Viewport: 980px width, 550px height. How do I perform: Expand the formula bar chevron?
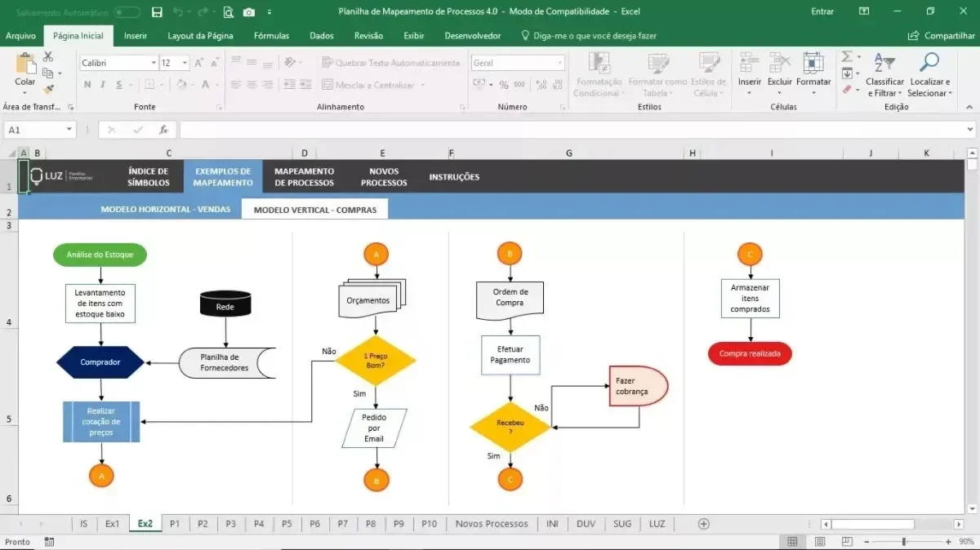(x=970, y=130)
